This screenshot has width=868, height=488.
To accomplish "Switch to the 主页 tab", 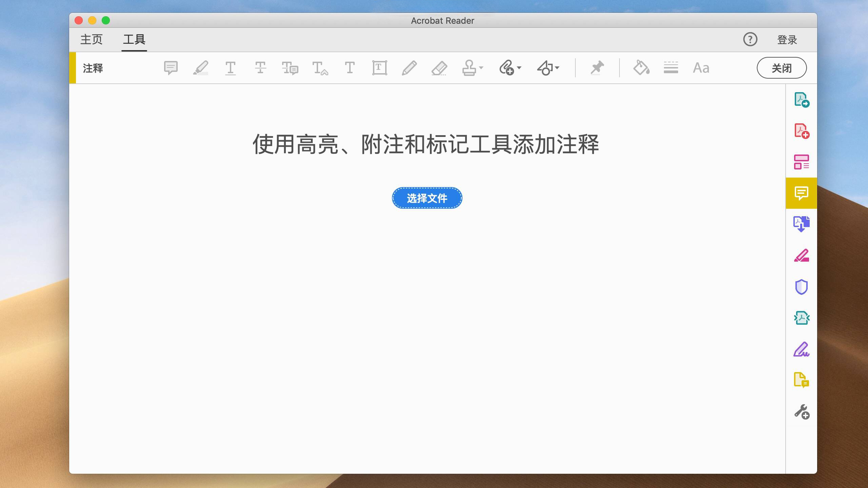I will coord(91,40).
